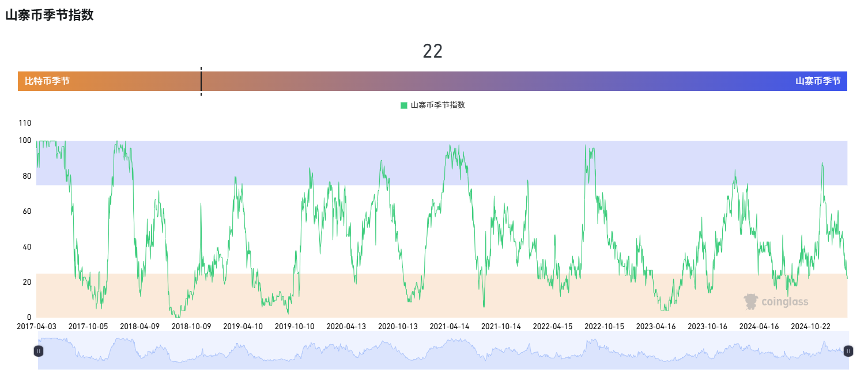Click the green legend color square
The width and height of the screenshot is (868, 389).
click(x=404, y=105)
